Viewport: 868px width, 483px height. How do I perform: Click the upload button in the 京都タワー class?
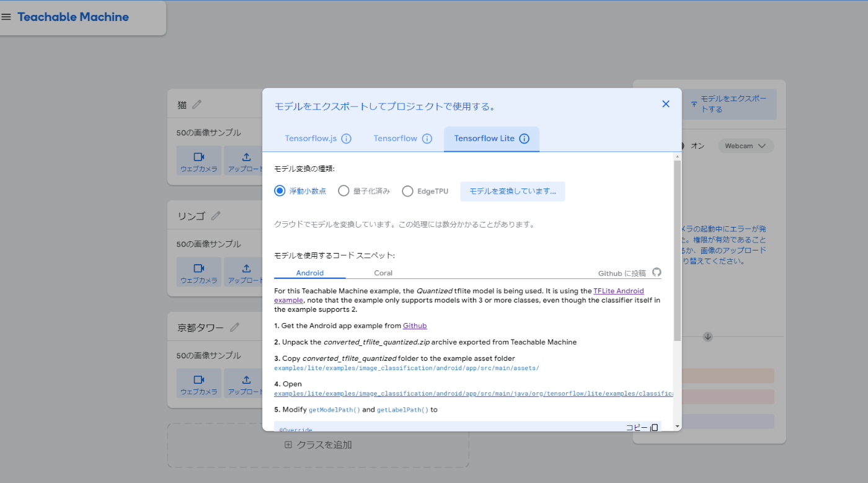[243, 384]
